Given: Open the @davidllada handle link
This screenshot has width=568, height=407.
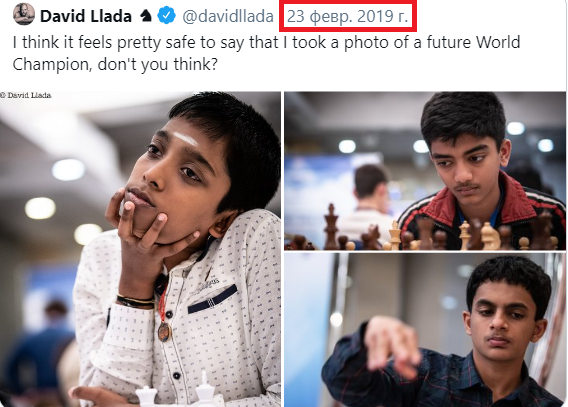Looking at the screenshot, I should tap(228, 16).
